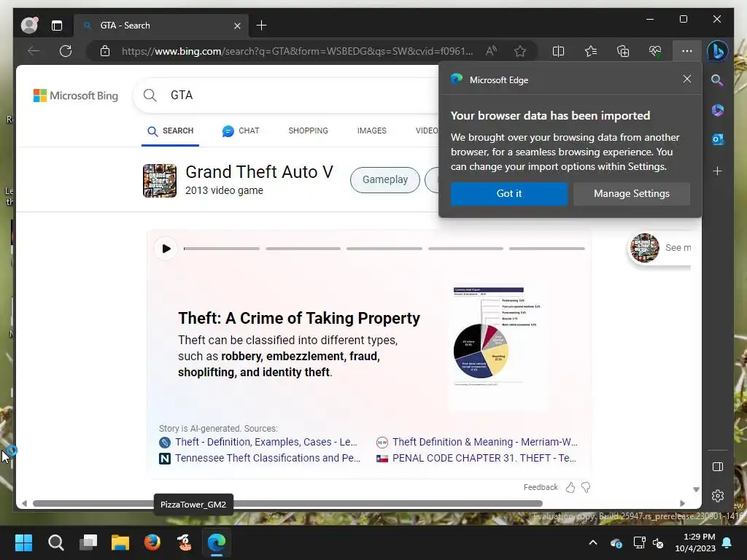The height and width of the screenshot is (560, 747).
Task: Open the Collections icon
Action: click(x=623, y=51)
